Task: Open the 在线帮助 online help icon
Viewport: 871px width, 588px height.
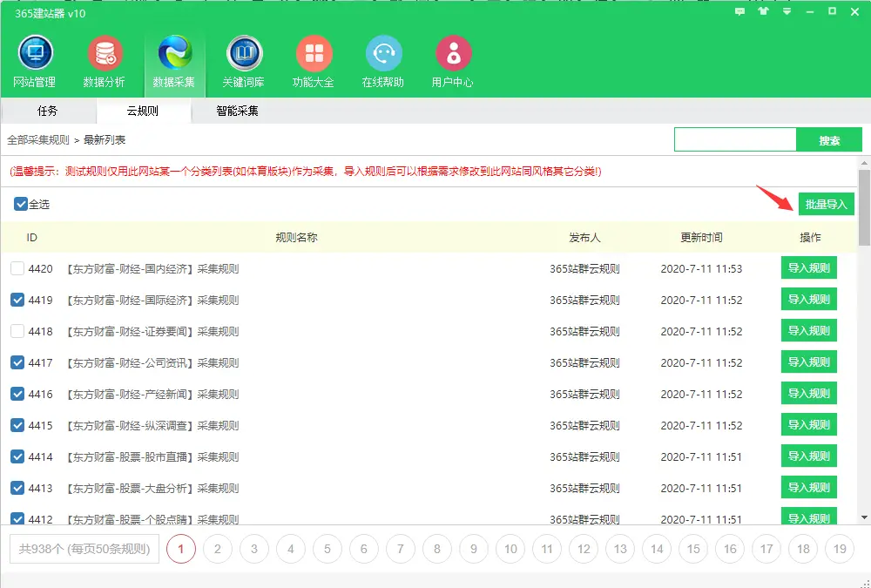Action: 383,55
